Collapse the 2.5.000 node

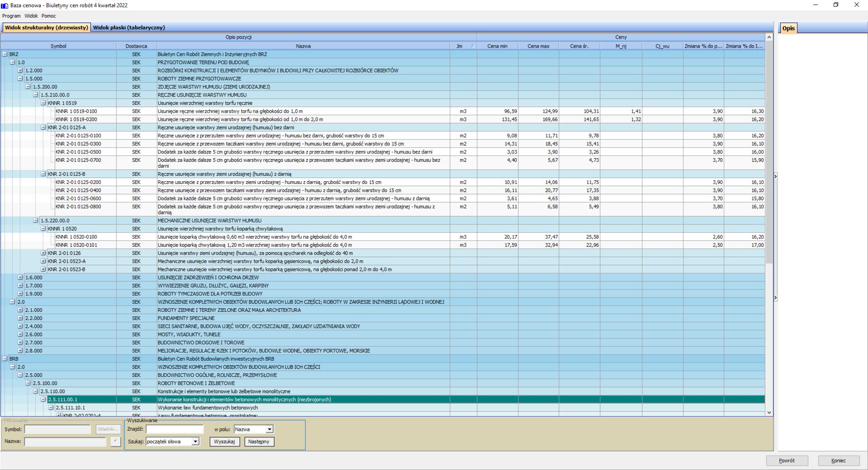20,375
